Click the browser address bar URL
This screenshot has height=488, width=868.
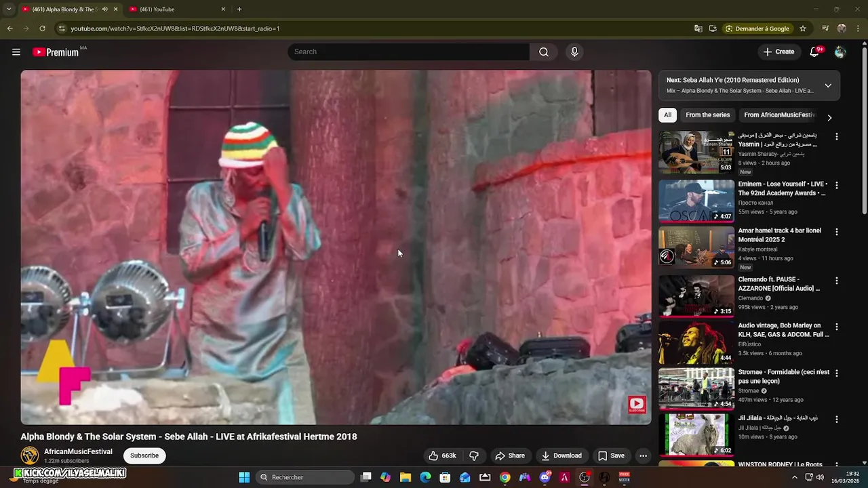click(x=175, y=28)
